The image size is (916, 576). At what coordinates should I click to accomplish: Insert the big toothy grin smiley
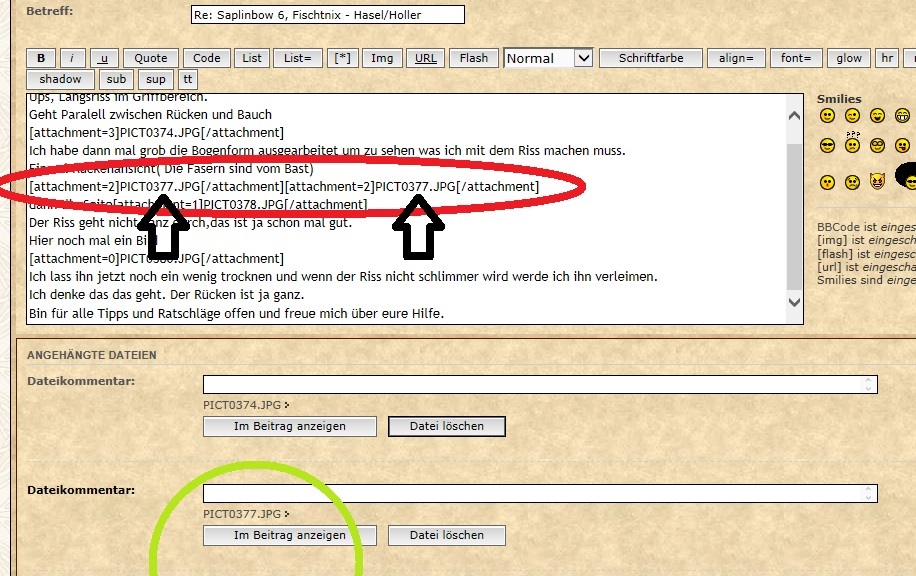[x=902, y=116]
